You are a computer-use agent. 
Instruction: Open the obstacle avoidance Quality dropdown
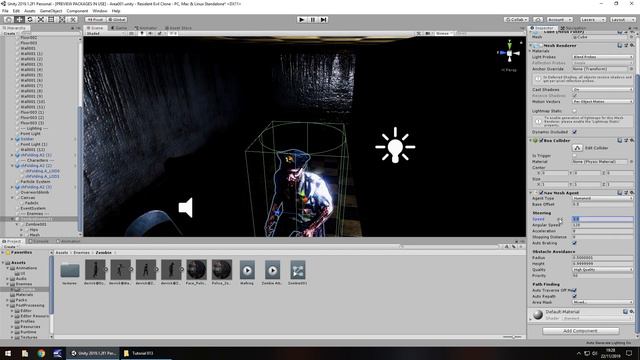coord(602,269)
